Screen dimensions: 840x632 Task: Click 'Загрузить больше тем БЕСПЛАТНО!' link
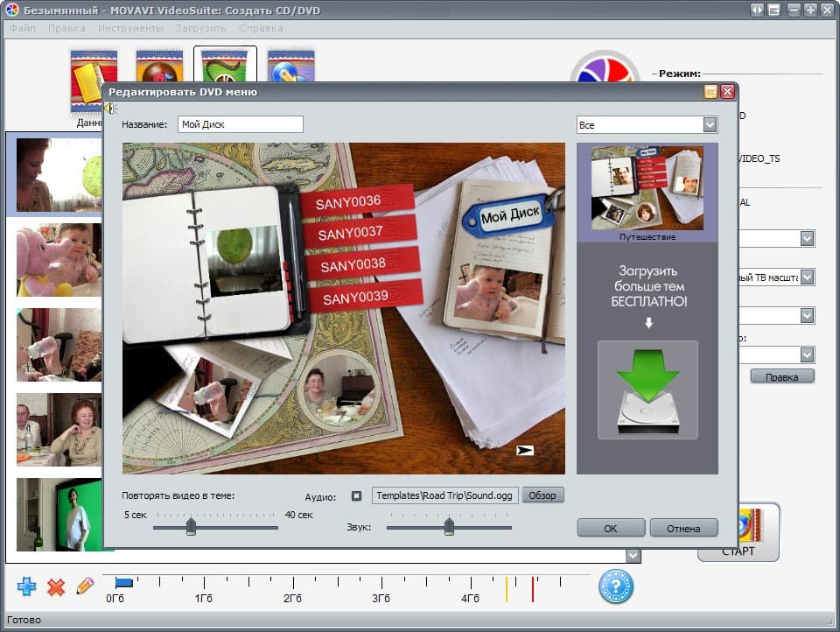click(x=648, y=285)
